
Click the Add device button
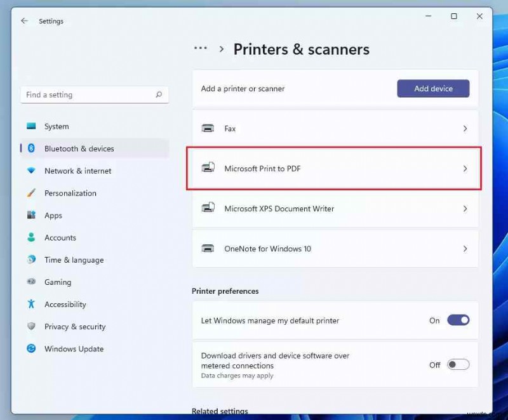[x=433, y=89]
